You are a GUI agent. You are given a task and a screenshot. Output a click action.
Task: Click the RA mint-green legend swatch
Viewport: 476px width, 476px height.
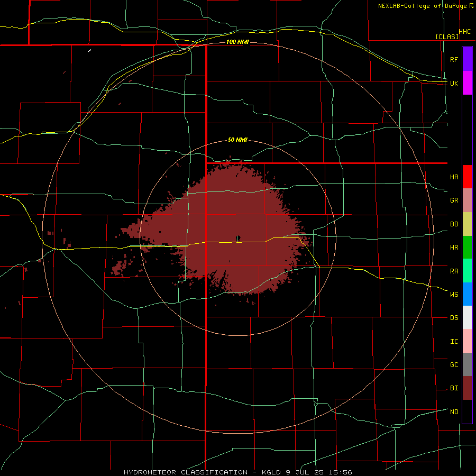click(467, 271)
